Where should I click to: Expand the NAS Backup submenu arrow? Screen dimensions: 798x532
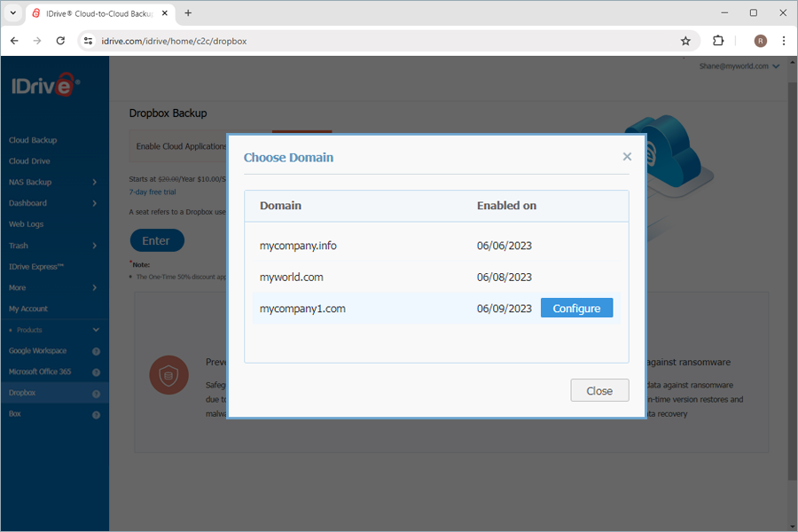(x=95, y=183)
